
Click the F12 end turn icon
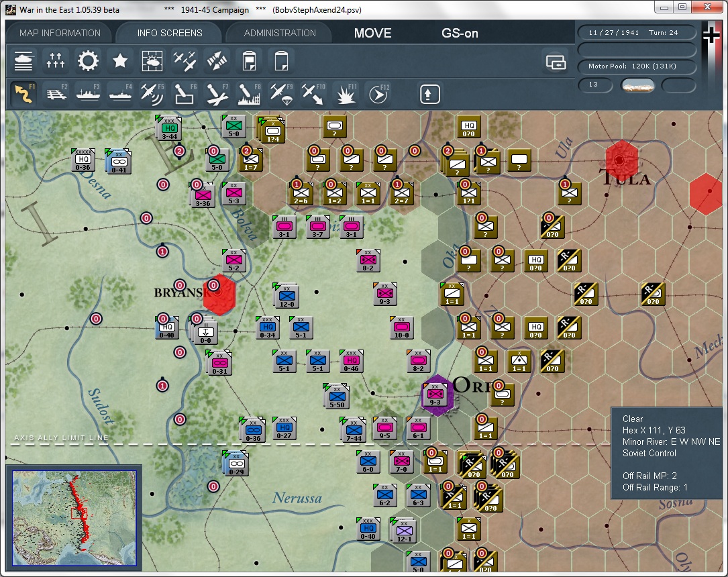point(378,94)
